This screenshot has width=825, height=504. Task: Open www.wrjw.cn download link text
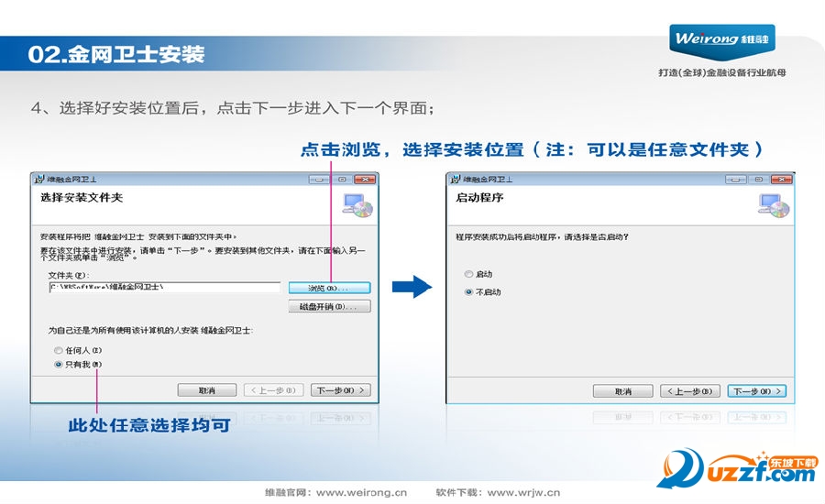tap(523, 493)
